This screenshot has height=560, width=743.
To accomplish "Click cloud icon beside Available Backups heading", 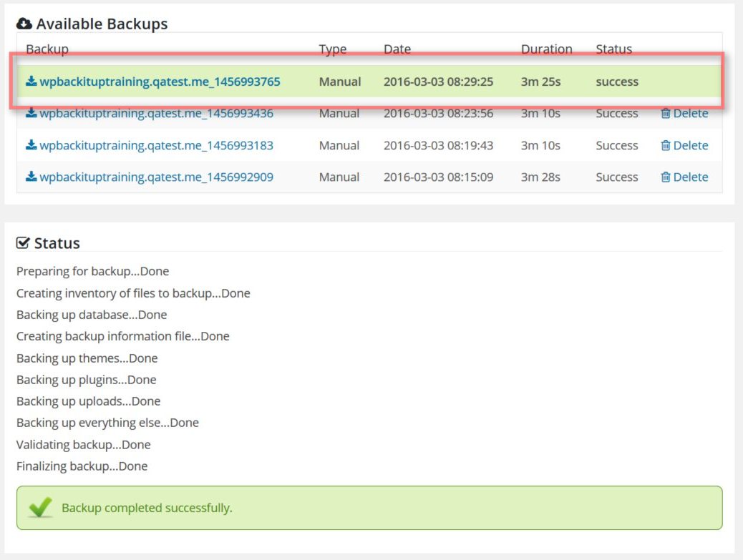I will click(24, 23).
